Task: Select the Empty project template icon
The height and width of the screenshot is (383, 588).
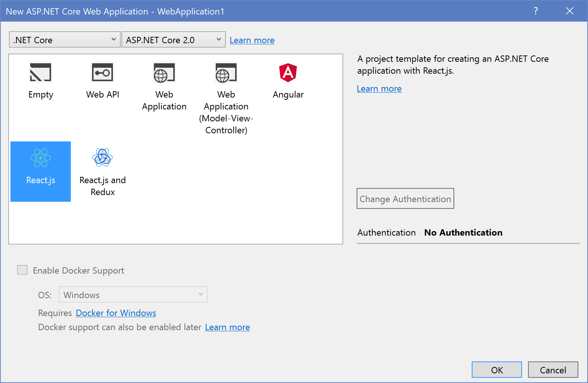Action: (40, 72)
